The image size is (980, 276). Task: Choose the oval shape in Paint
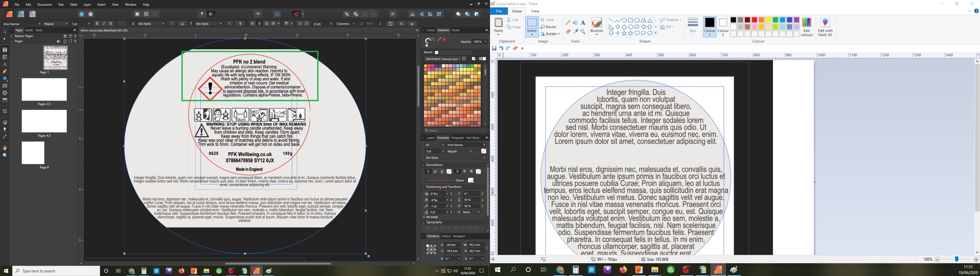624,21
